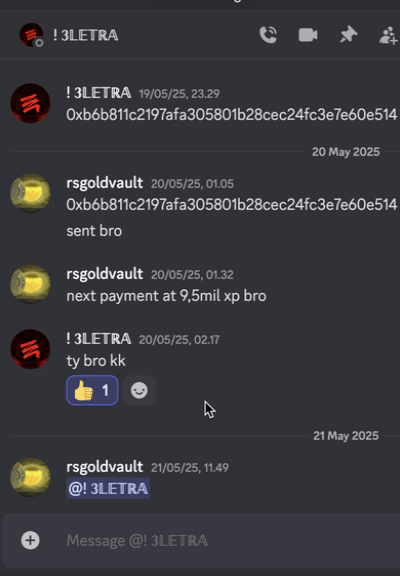This screenshot has width=400, height=576.
Task: Click the rsgoldvault username at 21/05/25
Action: point(105,467)
